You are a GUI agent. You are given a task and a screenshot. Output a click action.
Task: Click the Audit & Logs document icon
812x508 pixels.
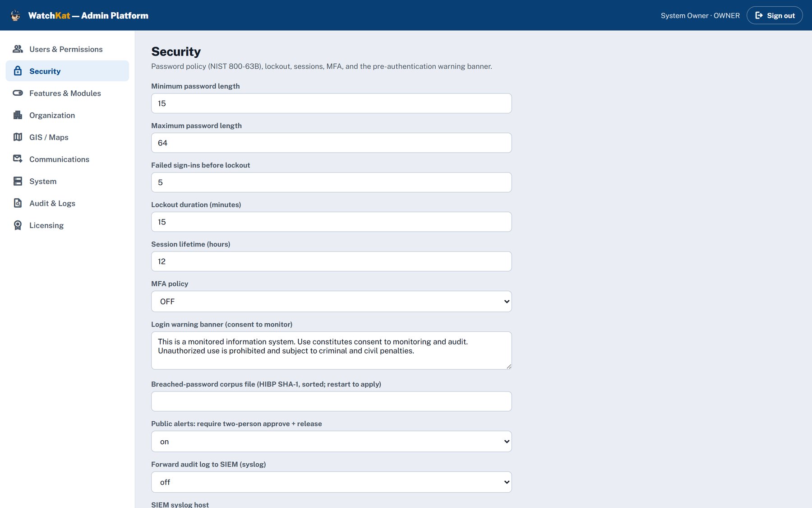[18, 203]
